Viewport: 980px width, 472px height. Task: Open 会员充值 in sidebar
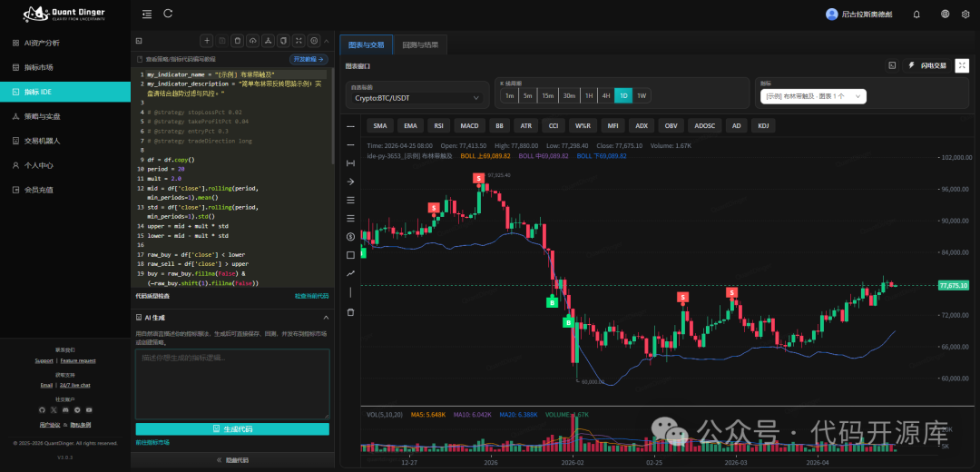point(65,190)
